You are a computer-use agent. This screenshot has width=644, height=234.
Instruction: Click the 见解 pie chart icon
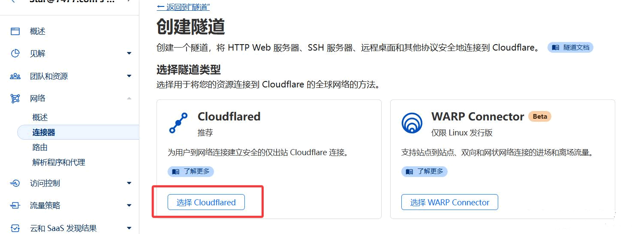(15, 54)
